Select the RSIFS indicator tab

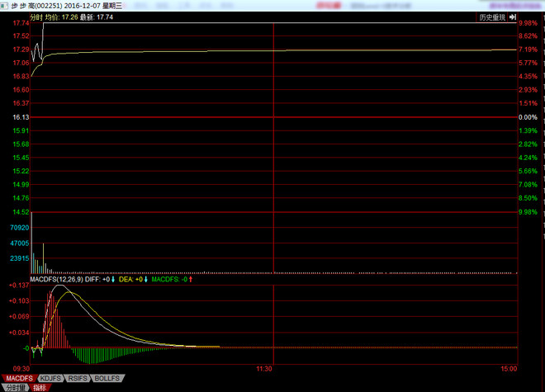(78, 378)
